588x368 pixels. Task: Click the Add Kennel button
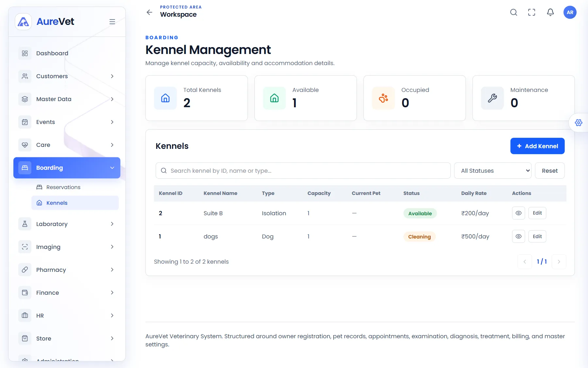[537, 146]
